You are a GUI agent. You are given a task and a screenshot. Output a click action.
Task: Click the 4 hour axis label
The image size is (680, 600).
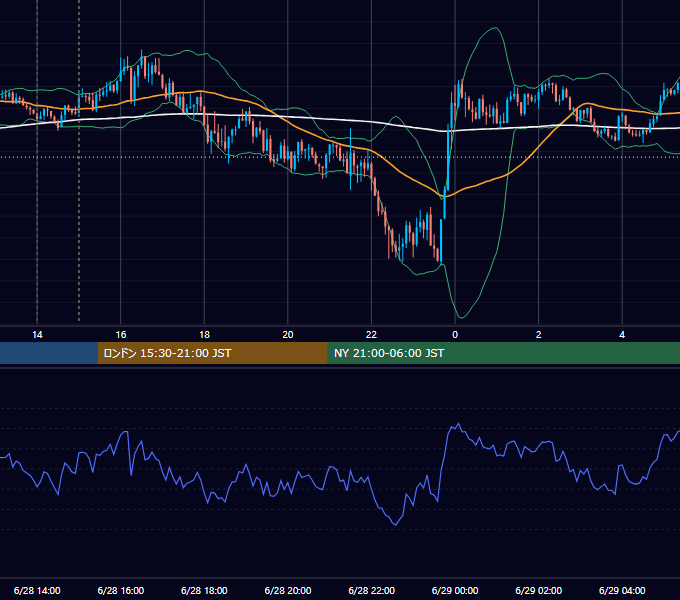pos(622,335)
